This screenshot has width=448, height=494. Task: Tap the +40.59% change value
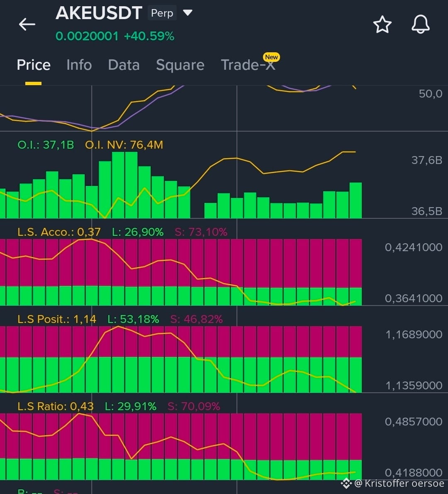click(x=149, y=36)
